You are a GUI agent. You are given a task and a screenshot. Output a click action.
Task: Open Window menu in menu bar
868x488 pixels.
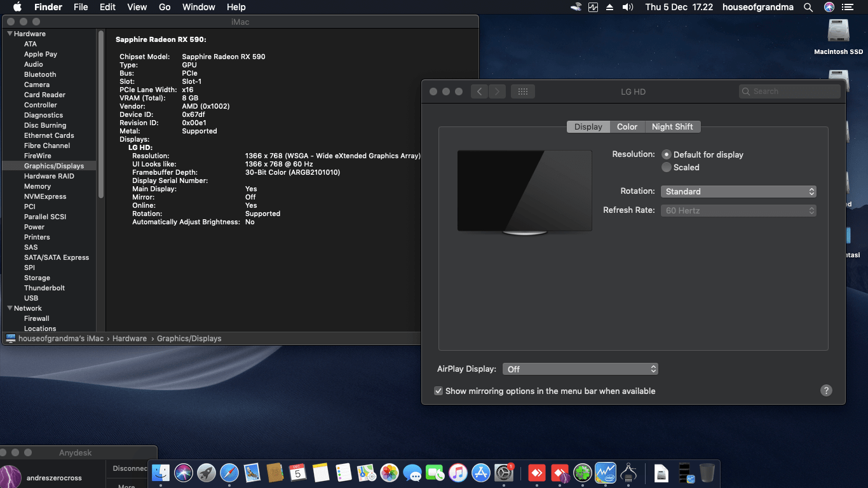(199, 7)
